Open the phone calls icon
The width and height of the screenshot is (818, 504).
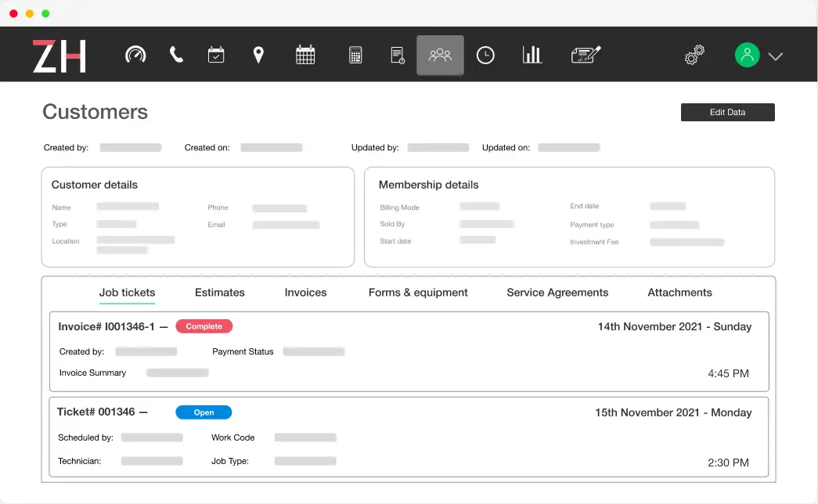pos(176,55)
